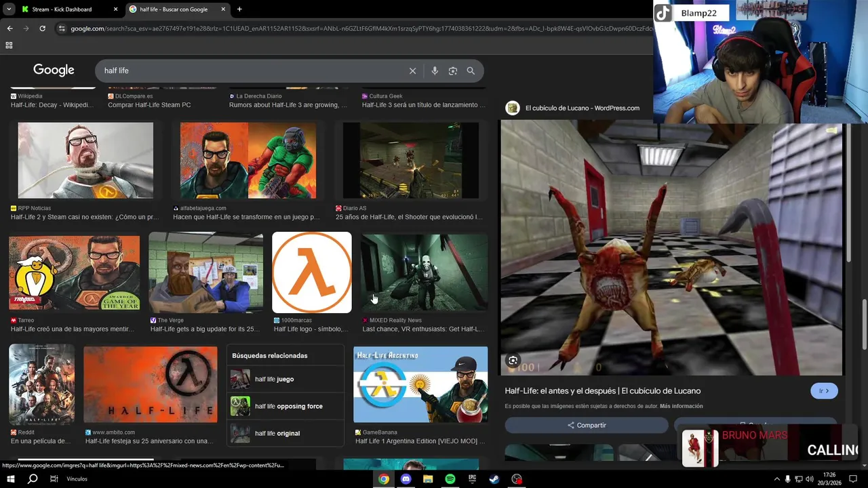868x488 pixels.
Task: Search inside image with Lens icon
Action: [513, 361]
